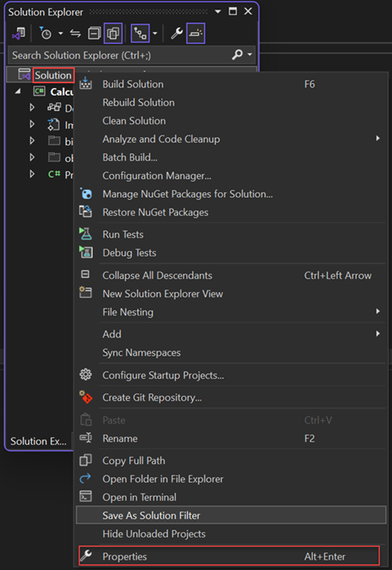
Task: Click Sync with Active Document icon
Action: click(75, 33)
